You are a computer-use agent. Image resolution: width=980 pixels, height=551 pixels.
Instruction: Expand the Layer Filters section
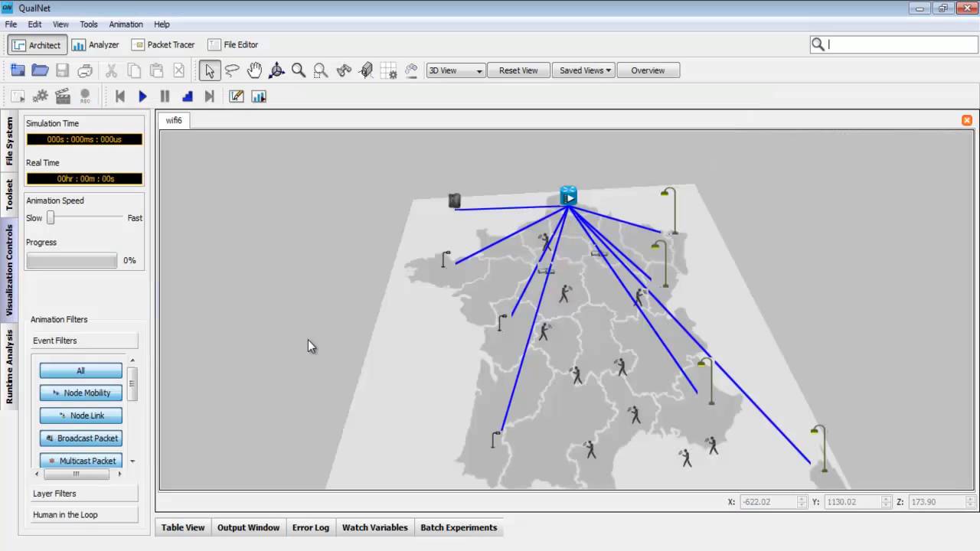click(84, 494)
